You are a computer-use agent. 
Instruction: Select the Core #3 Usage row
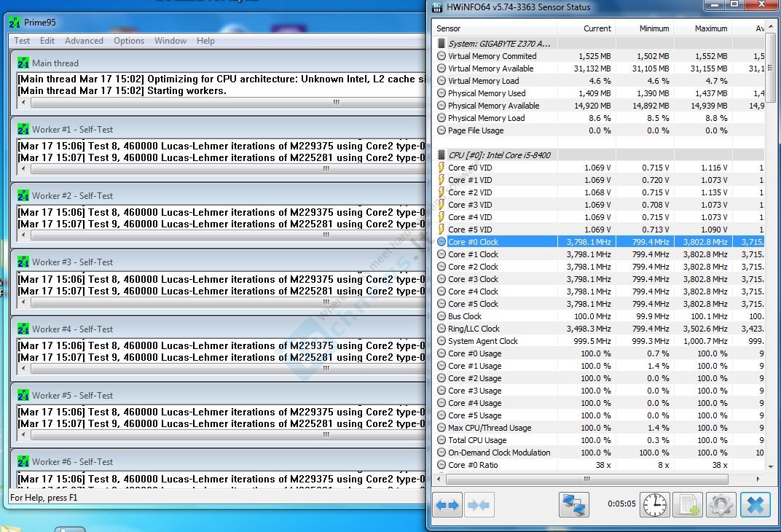[x=598, y=391]
